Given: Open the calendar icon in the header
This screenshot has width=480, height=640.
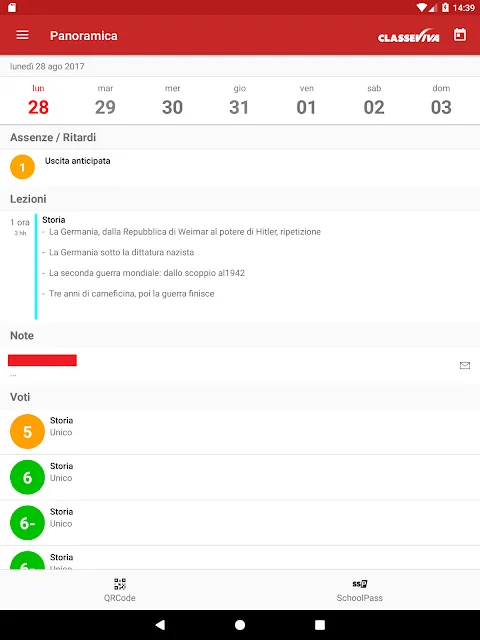Looking at the screenshot, I should [x=460, y=35].
